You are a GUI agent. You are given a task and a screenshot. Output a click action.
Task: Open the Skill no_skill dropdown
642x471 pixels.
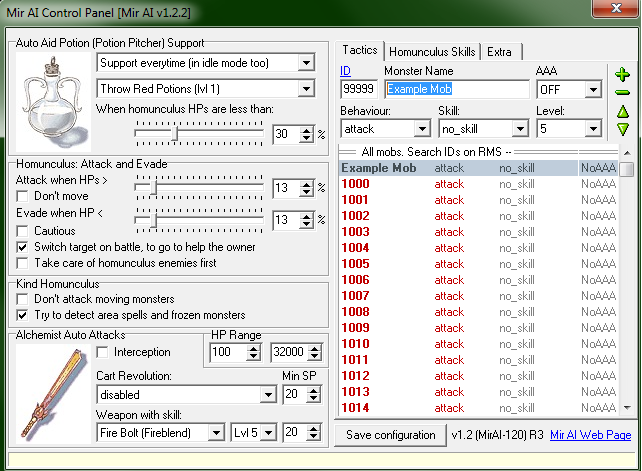click(520, 129)
